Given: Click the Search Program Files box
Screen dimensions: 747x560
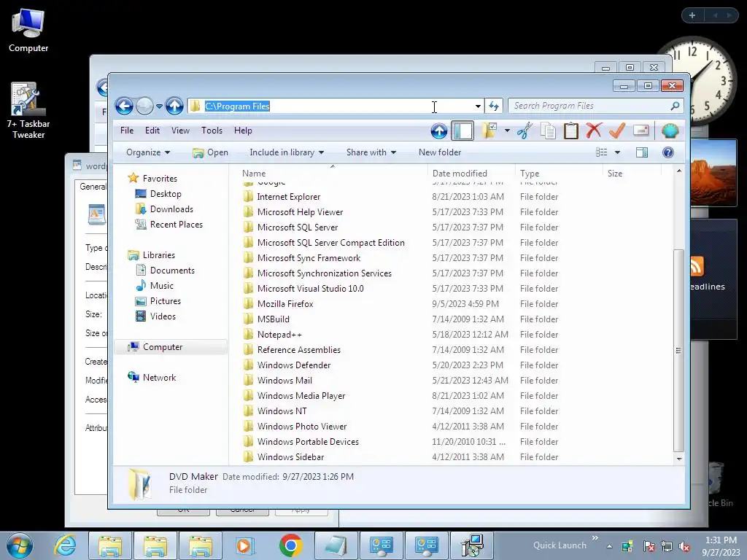Looking at the screenshot, I should coord(595,106).
